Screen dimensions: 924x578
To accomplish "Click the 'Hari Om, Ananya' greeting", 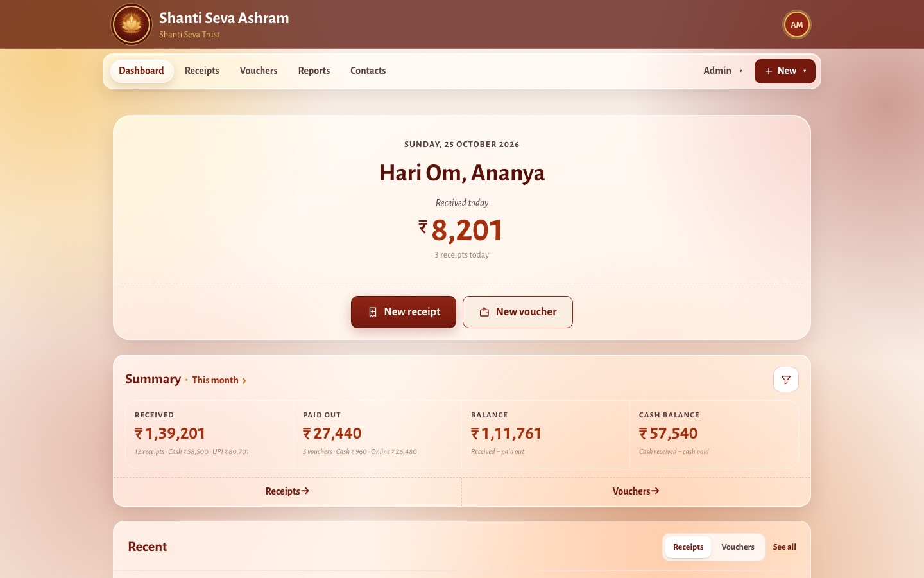I will 462,173.
